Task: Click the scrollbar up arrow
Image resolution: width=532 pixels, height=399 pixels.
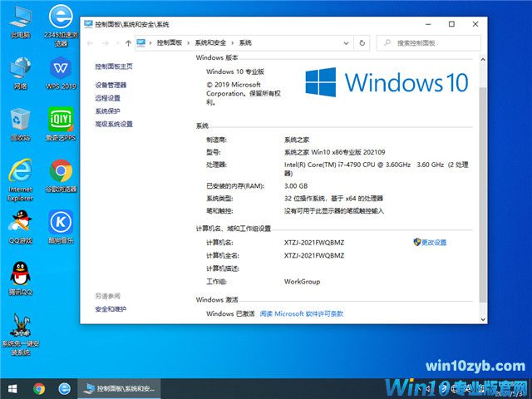Action: click(483, 59)
